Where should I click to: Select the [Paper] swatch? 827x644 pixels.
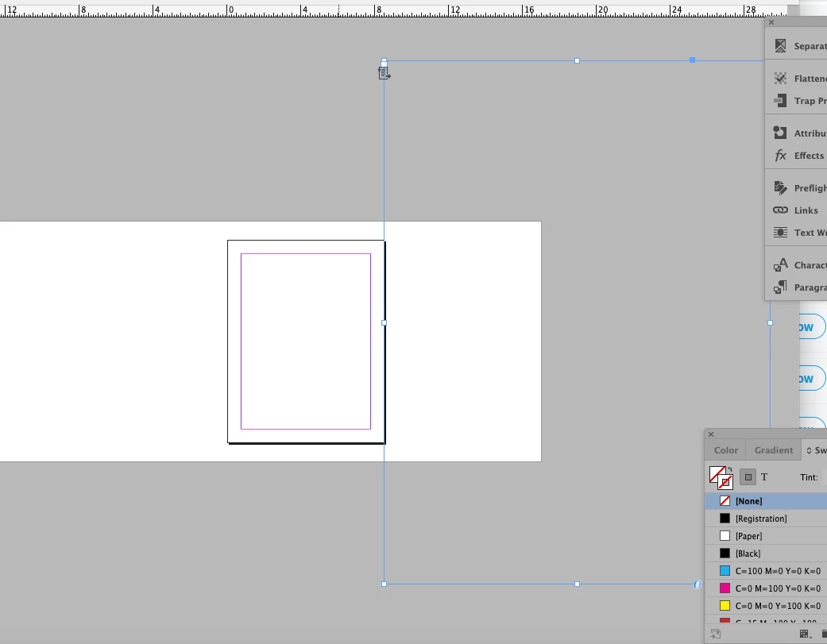click(x=767, y=536)
